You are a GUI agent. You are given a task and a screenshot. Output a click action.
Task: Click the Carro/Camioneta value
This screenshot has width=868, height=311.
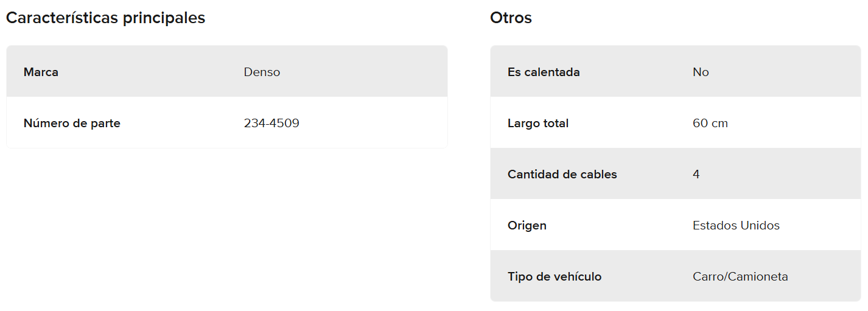point(740,277)
